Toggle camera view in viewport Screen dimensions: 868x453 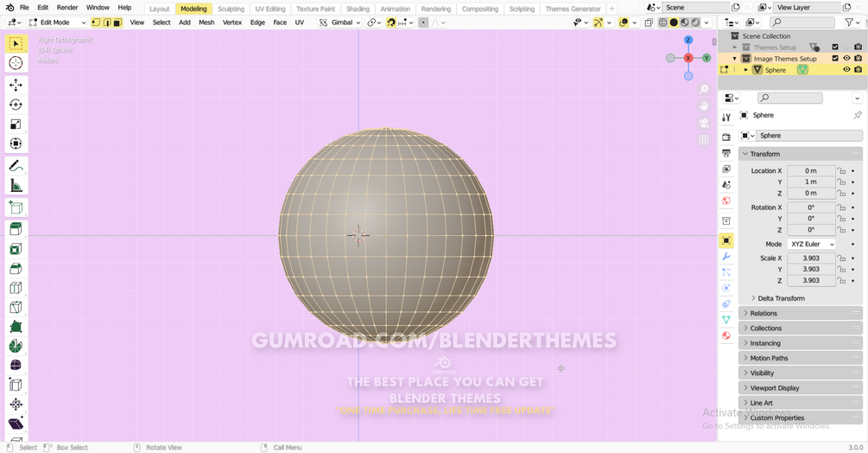(704, 123)
